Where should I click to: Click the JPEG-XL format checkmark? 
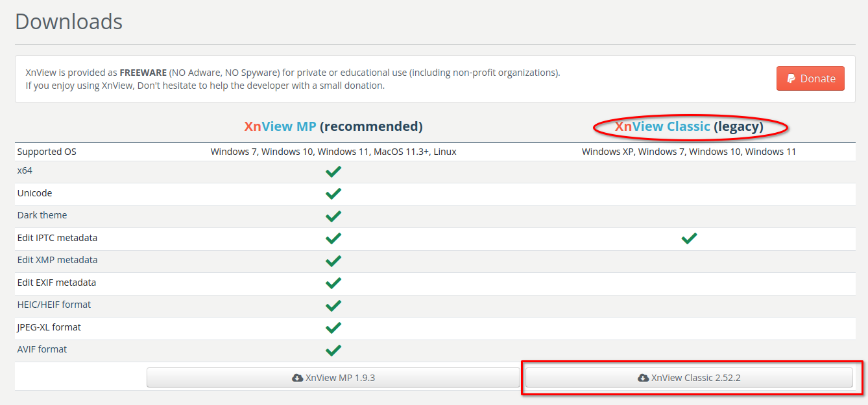click(x=333, y=328)
